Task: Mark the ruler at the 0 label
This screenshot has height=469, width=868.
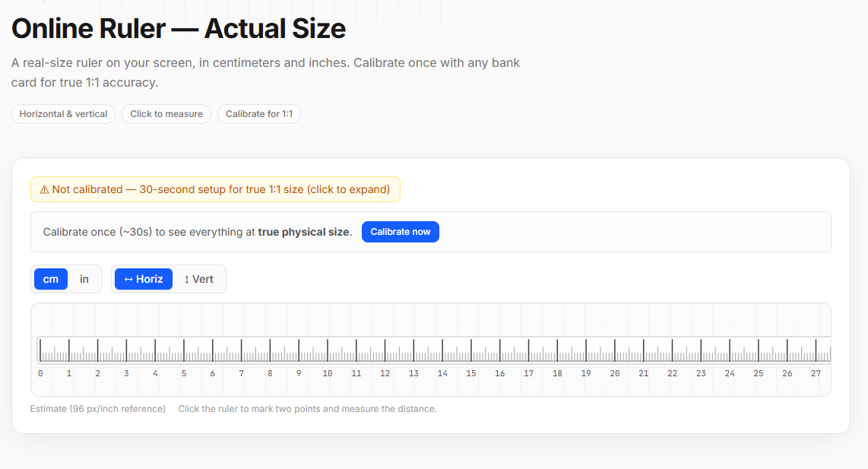Action: point(40,374)
